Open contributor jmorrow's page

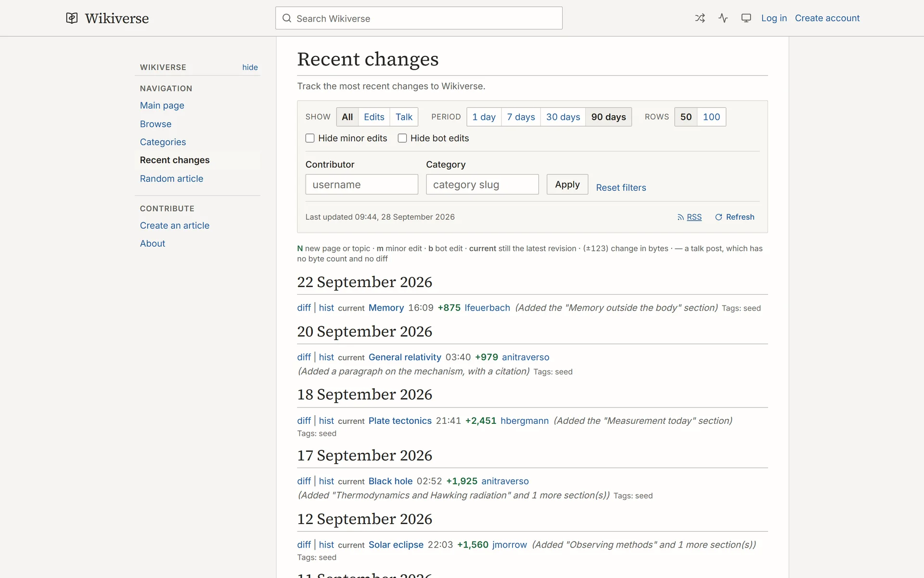(510, 545)
